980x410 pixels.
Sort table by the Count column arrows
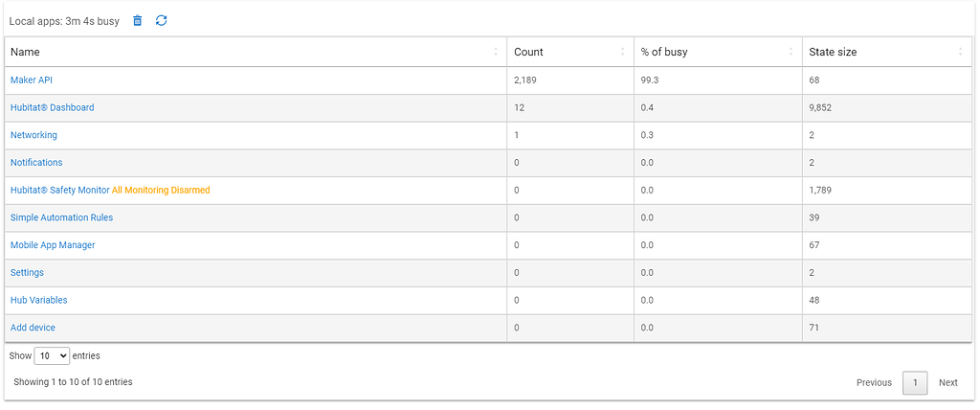point(622,52)
